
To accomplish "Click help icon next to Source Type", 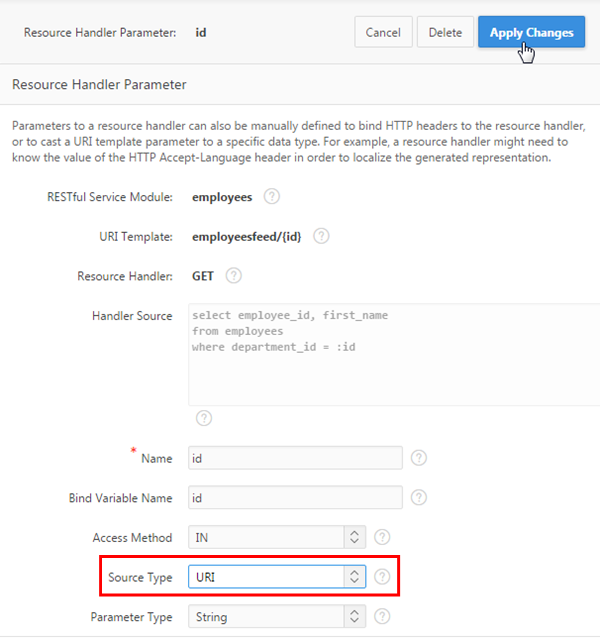I will [382, 577].
